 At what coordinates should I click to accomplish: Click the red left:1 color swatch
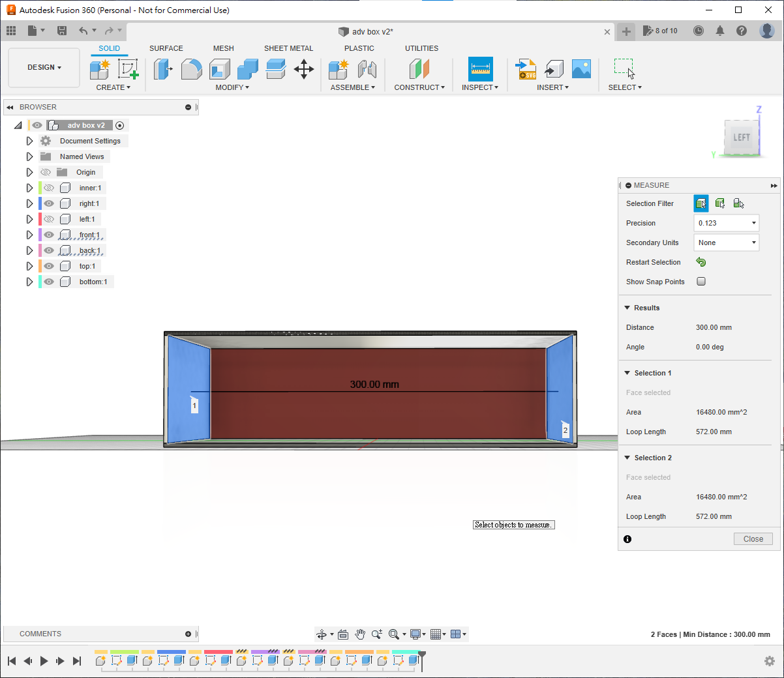[x=40, y=219]
